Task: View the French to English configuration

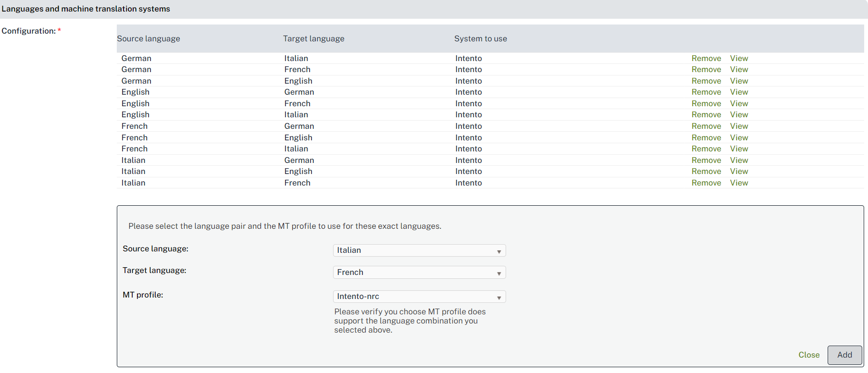Action: tap(739, 137)
